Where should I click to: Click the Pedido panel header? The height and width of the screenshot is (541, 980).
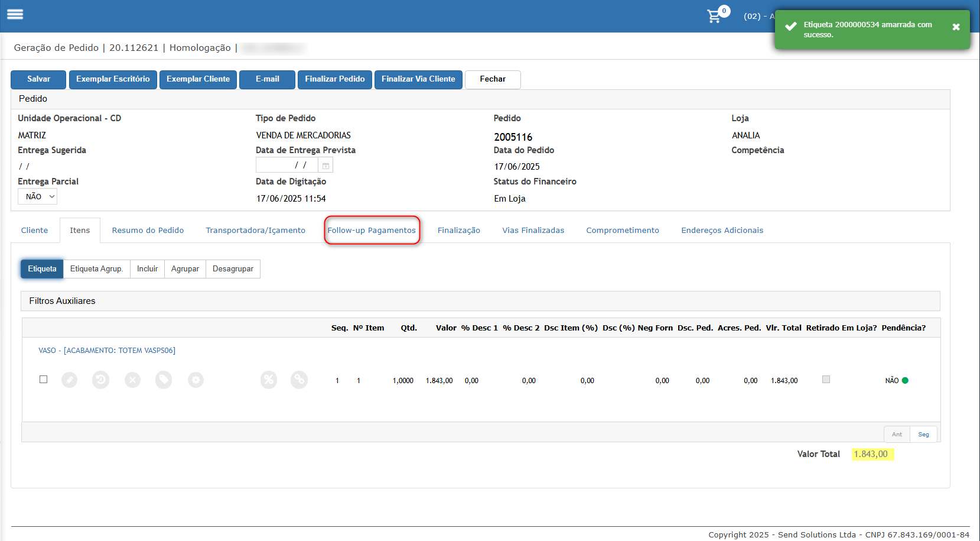(x=480, y=99)
